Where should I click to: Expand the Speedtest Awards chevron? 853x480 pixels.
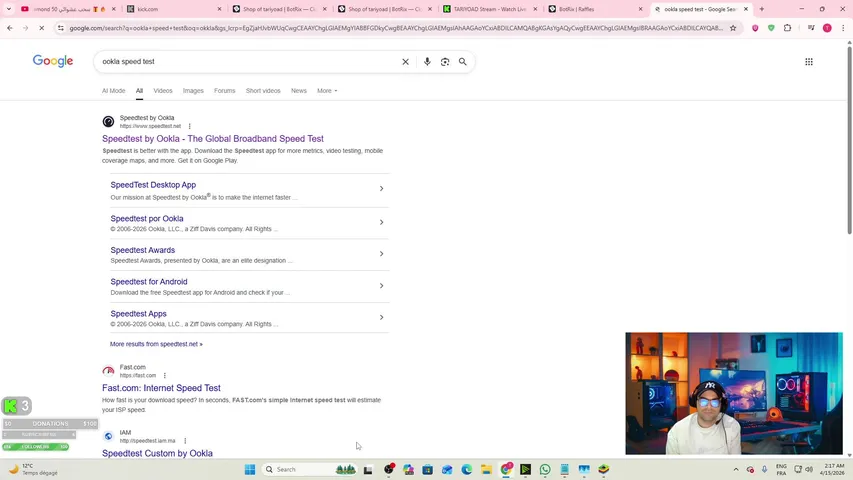click(x=381, y=254)
